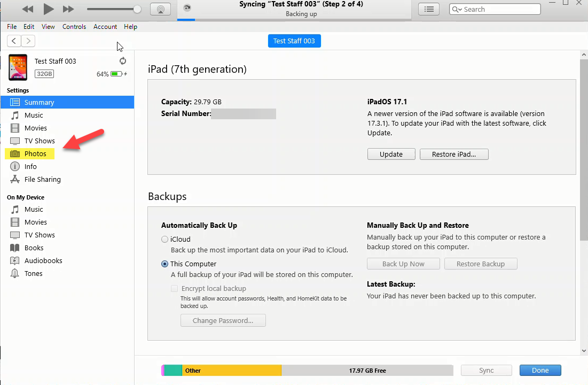Viewport: 588px width, 385px height.
Task: Adjust the volume slider knob
Action: point(137,9)
